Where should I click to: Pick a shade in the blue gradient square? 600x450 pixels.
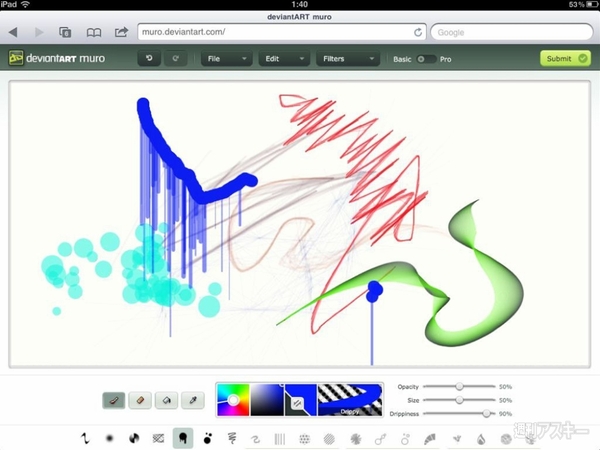pos(267,400)
